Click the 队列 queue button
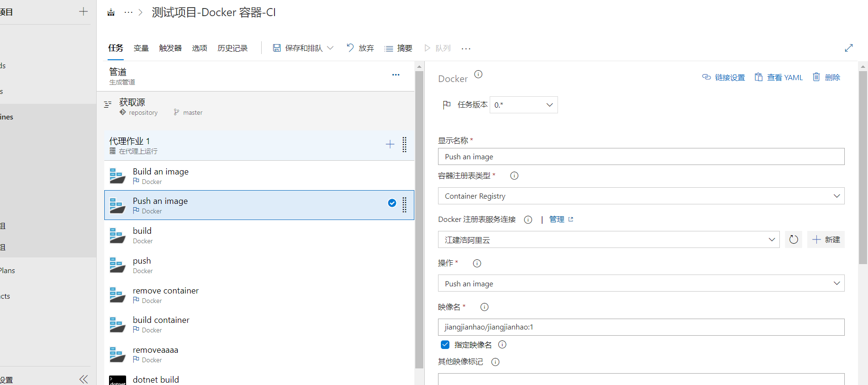 point(437,48)
